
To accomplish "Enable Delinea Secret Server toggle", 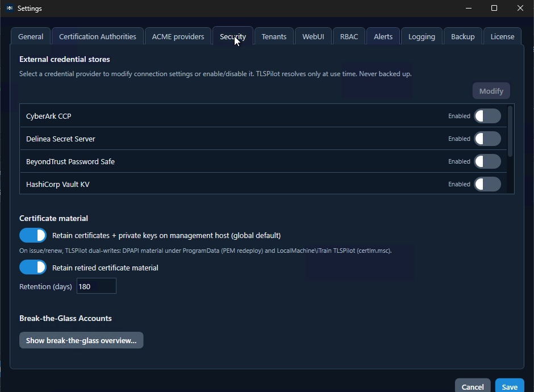I will pos(487,139).
